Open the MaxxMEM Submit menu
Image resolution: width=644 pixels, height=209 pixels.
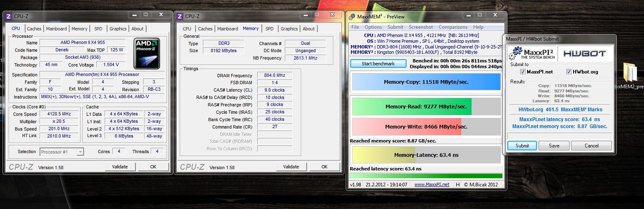(395, 27)
